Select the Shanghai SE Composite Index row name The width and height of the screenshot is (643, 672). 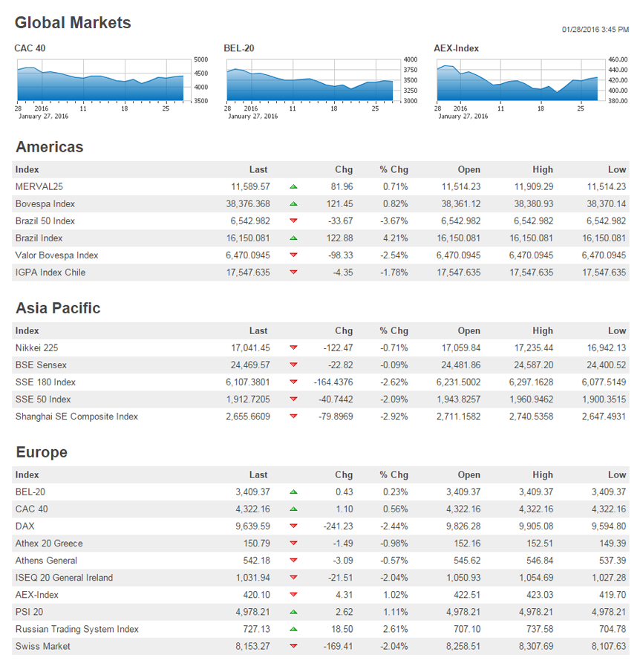point(76,417)
